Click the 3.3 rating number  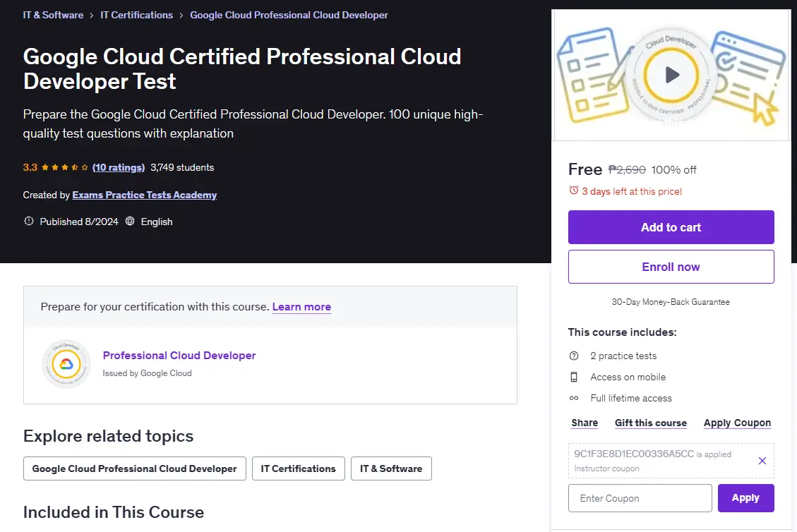(30, 167)
